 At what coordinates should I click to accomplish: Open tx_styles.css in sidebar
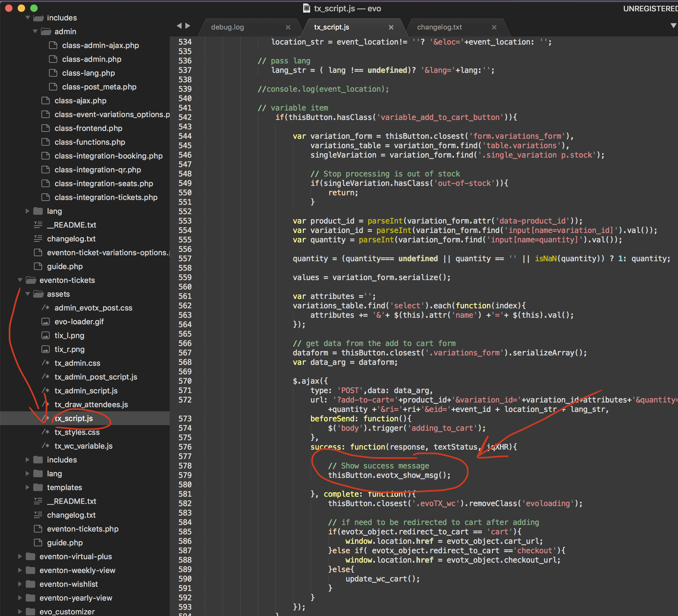77,432
